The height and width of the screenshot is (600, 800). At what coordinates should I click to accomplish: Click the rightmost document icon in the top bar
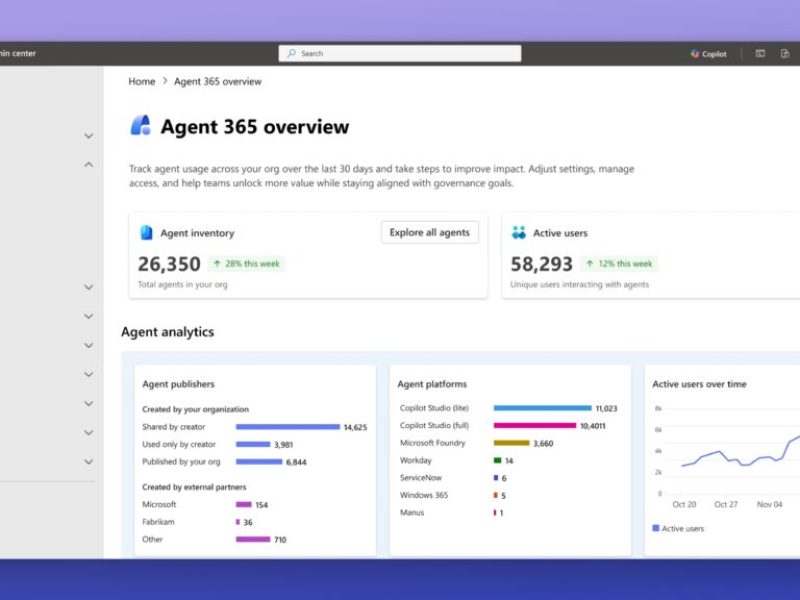coord(787,53)
